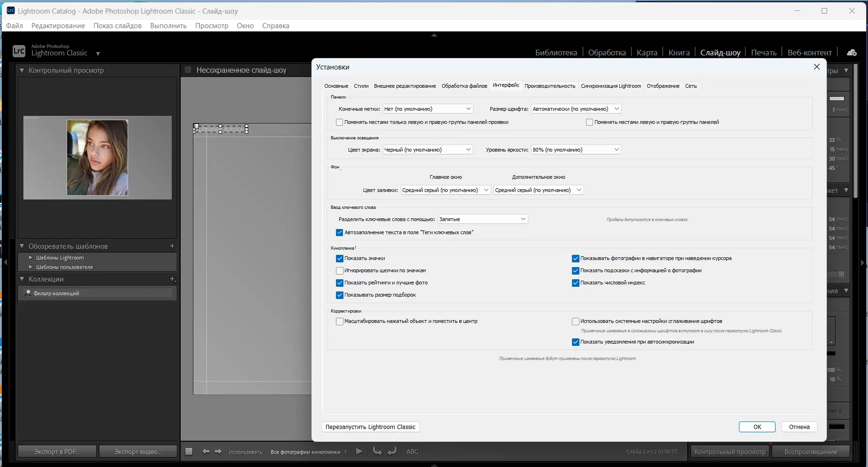Open the Конечные метки dropdown

[428, 109]
